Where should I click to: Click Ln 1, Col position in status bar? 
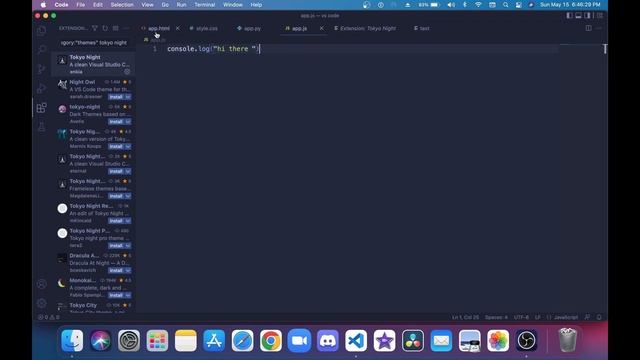465,317
